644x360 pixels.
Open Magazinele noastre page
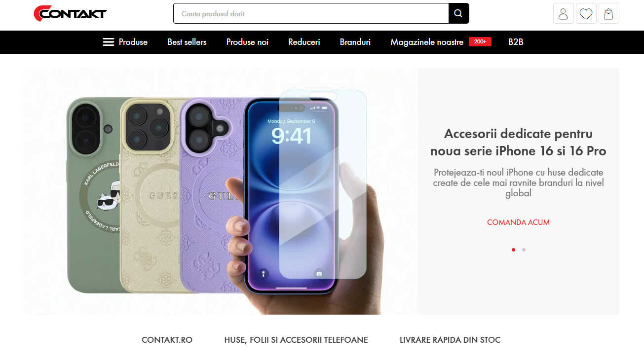click(x=427, y=42)
